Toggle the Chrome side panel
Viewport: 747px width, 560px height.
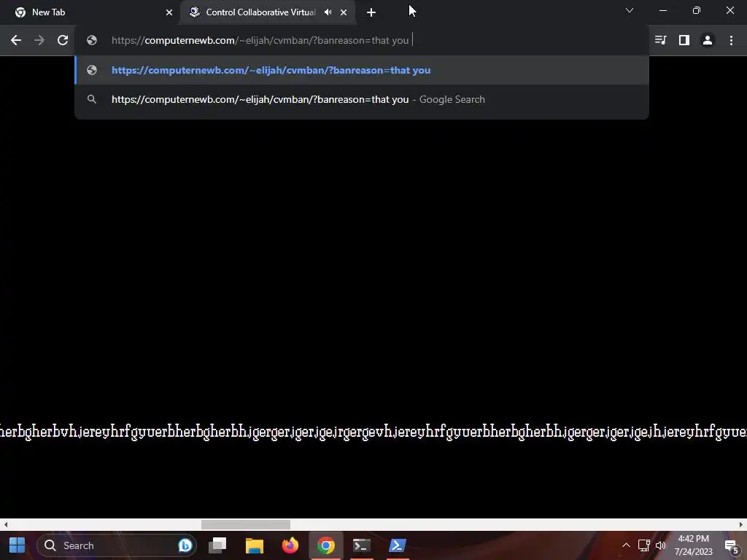point(684,41)
